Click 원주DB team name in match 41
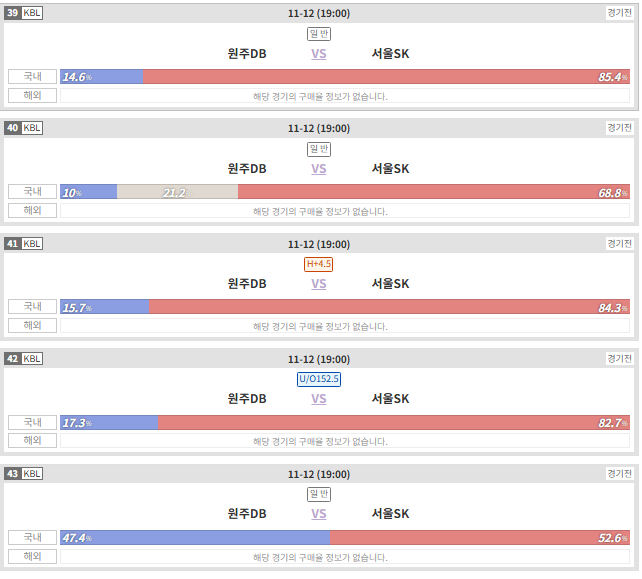 tap(247, 284)
